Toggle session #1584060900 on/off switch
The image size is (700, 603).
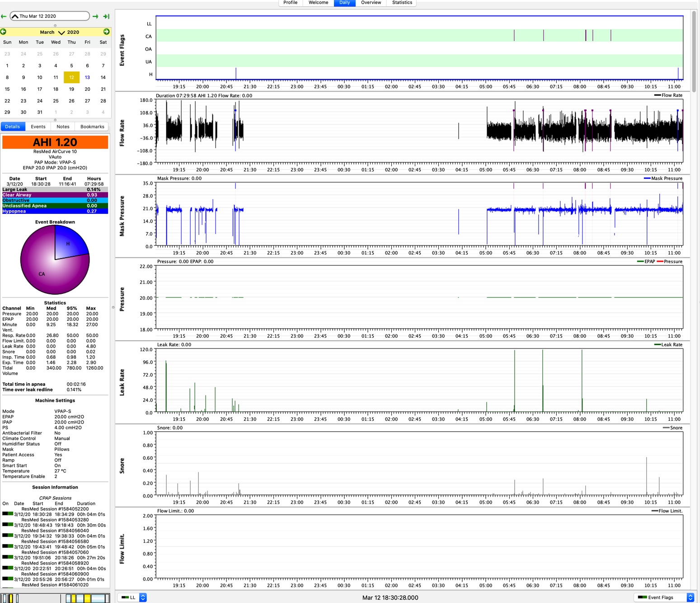point(8,579)
